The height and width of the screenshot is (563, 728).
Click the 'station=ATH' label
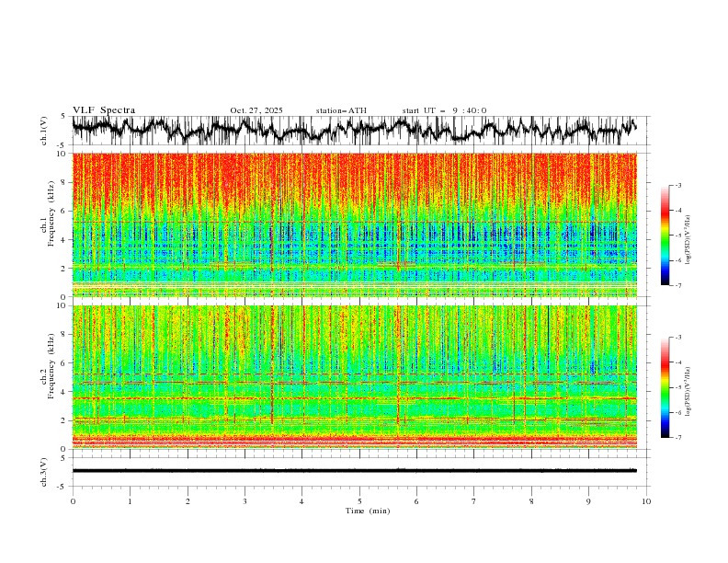point(341,110)
